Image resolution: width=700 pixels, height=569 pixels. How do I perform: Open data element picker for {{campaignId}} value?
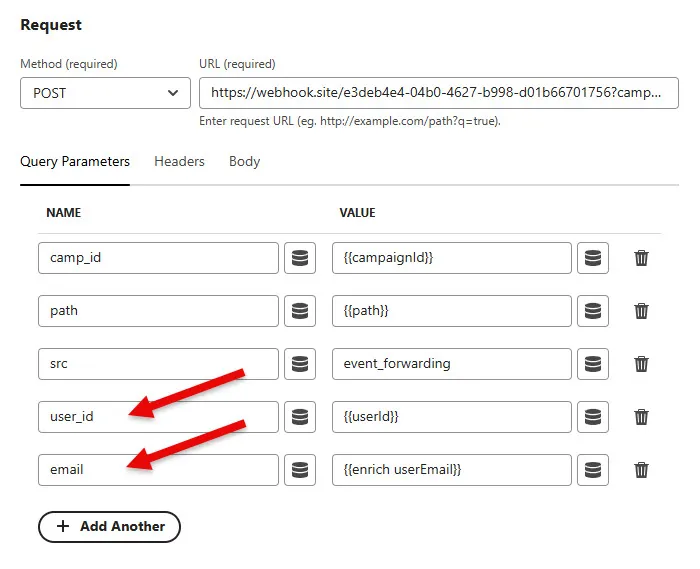pos(593,258)
